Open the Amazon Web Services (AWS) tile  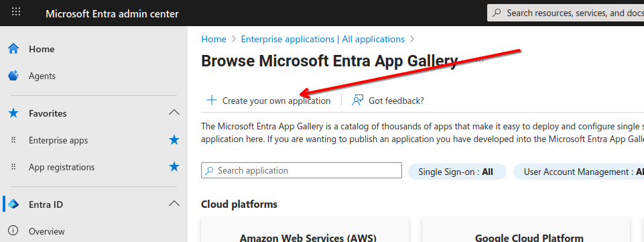click(305, 230)
